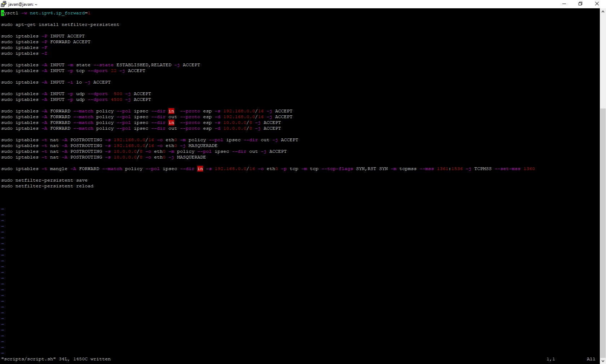Click 'TCPMSS' jump target
The height and width of the screenshot is (364, 606).
(x=483, y=169)
